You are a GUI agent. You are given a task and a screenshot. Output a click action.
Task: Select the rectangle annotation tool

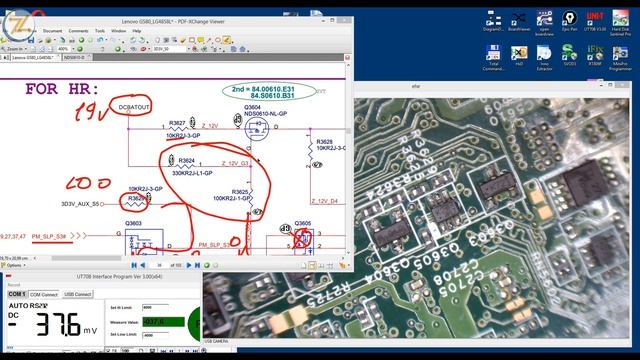[x=192, y=40]
